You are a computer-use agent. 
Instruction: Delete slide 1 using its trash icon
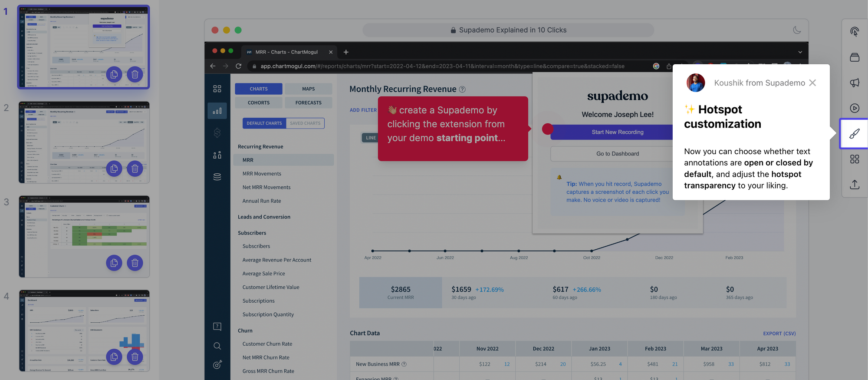pyautogui.click(x=135, y=74)
